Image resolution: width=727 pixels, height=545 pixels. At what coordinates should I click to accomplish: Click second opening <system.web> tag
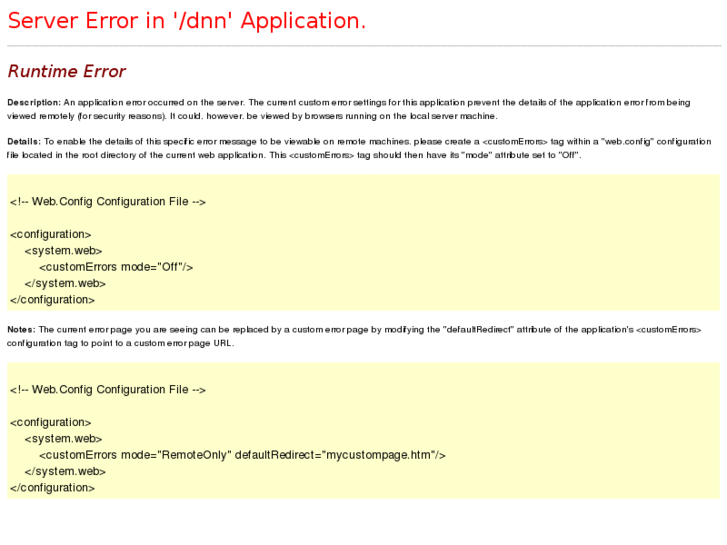click(x=63, y=439)
